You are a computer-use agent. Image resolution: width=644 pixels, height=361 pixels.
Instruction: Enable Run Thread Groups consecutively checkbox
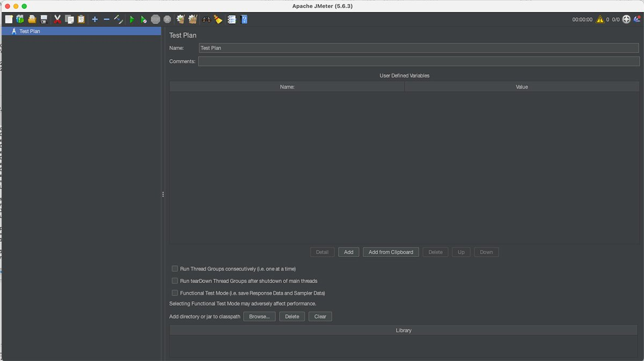[x=175, y=269]
